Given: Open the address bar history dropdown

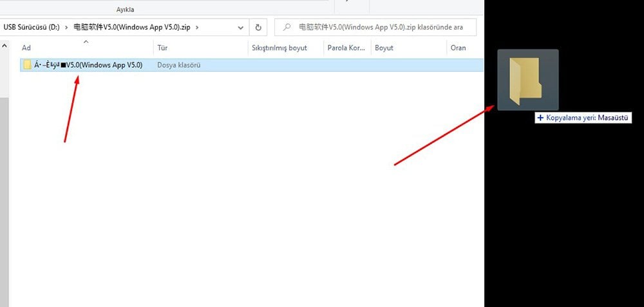Looking at the screenshot, I should click(x=241, y=28).
